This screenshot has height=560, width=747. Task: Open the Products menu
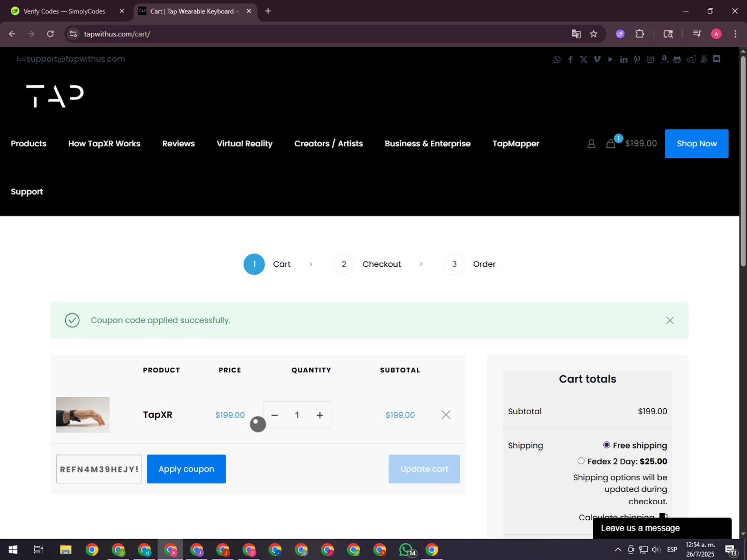[x=28, y=144]
